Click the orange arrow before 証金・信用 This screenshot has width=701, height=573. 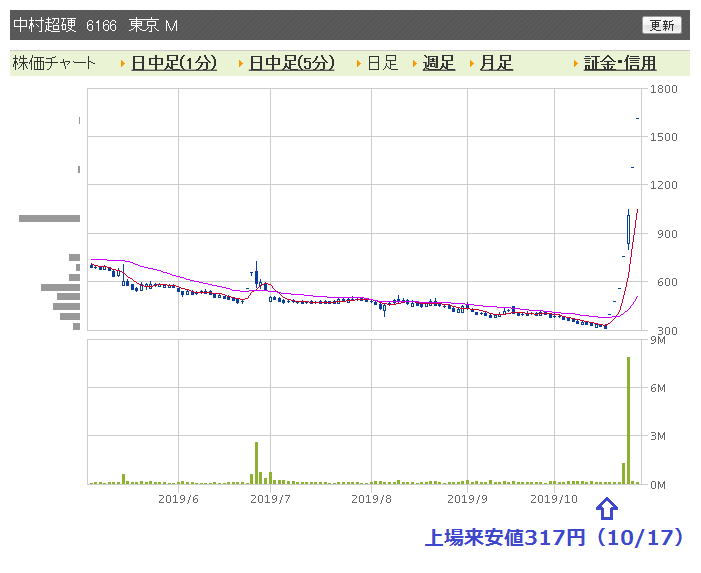coord(576,63)
